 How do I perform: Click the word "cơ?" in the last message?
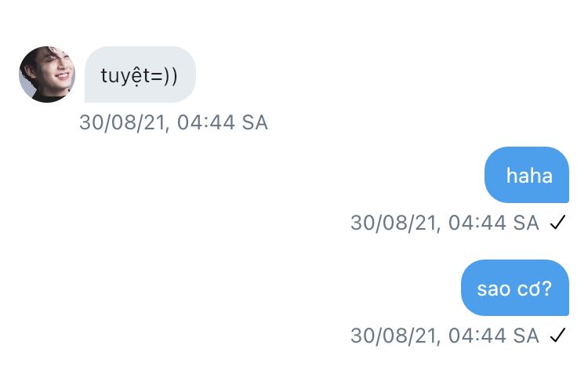[535, 289]
